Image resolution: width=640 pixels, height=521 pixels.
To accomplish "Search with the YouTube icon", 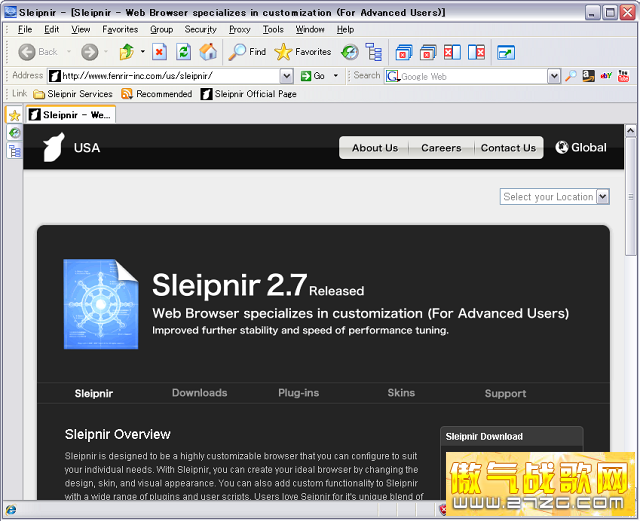I will coord(623,76).
